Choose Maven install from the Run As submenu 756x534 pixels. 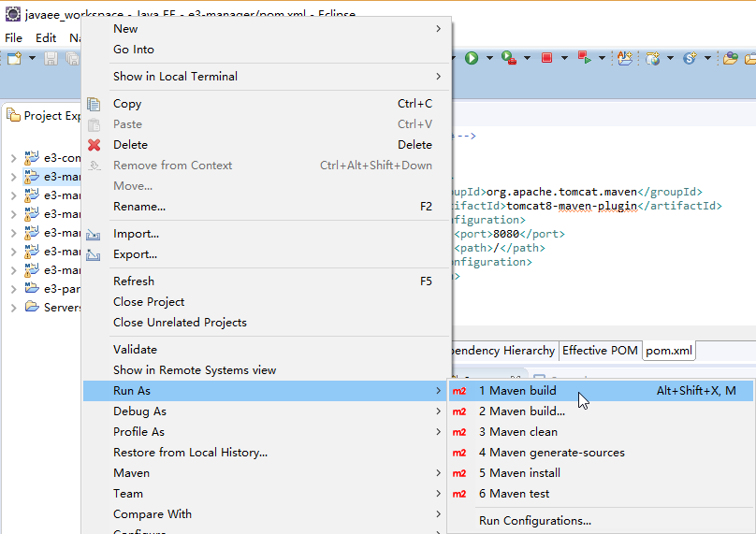pyautogui.click(x=519, y=473)
